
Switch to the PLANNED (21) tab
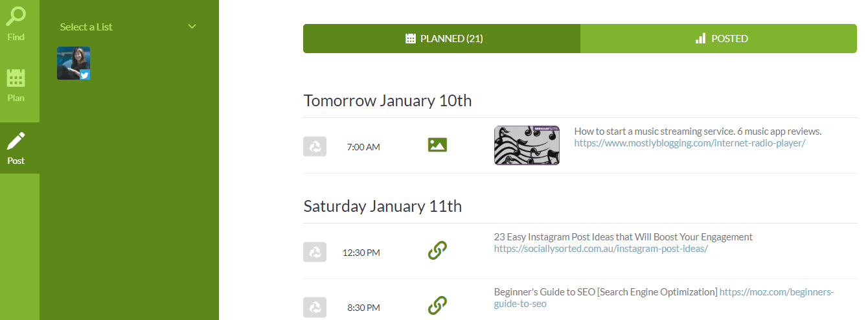tap(442, 38)
